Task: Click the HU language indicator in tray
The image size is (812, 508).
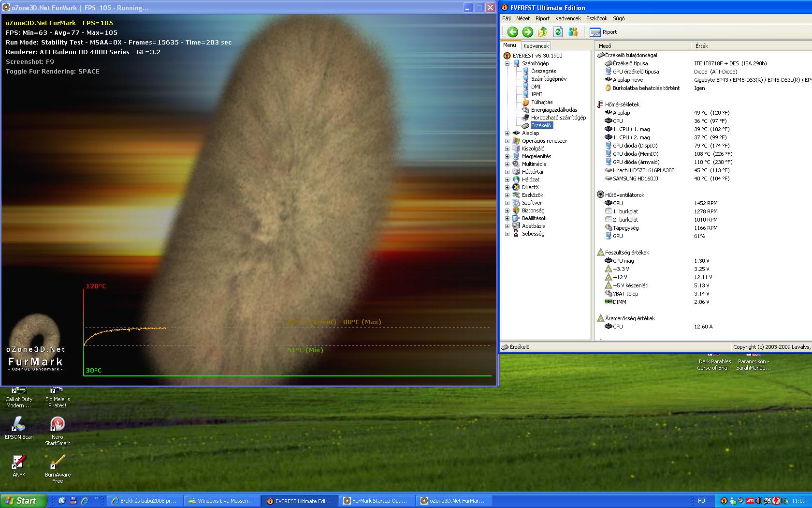Action: coord(701,501)
